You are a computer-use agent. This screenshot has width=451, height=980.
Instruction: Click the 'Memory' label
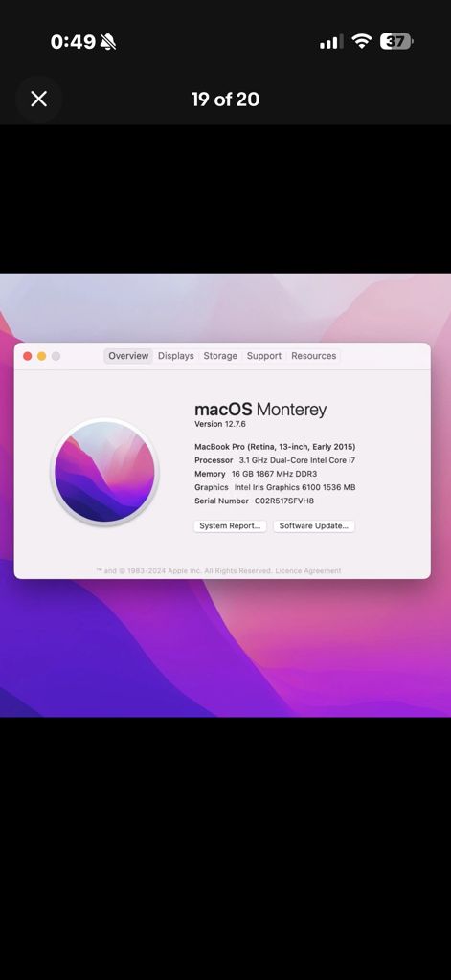210,474
